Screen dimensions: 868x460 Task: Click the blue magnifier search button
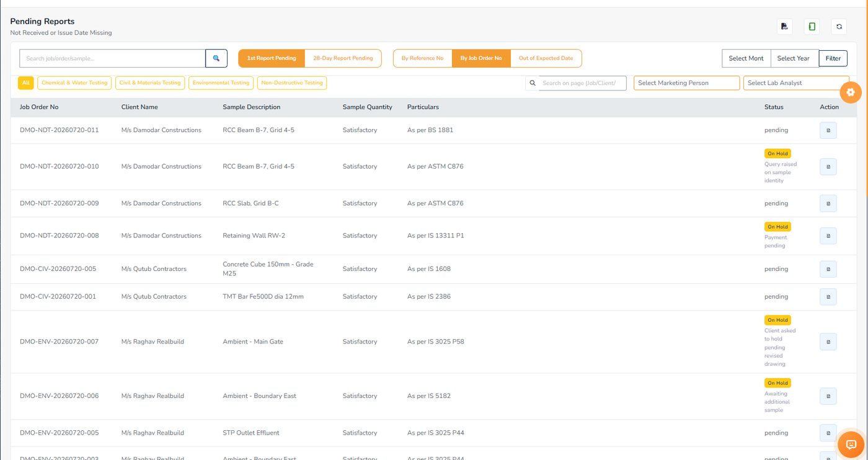216,58
